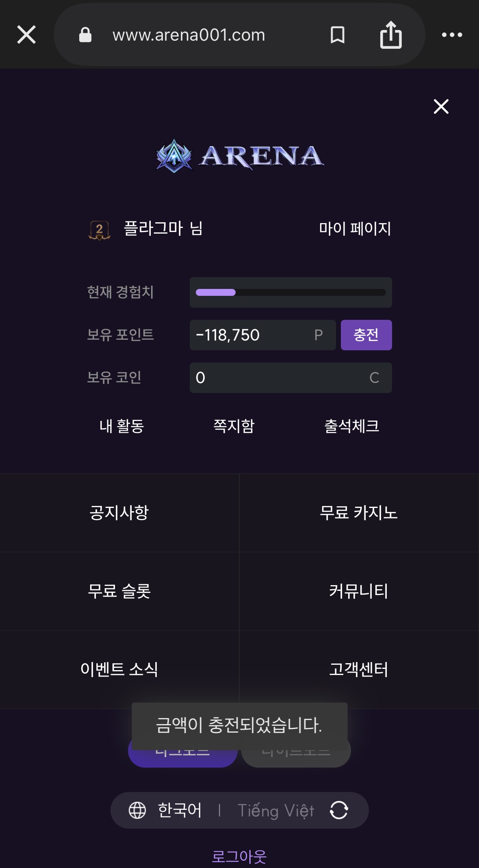Viewport: 479px width, 868px height.
Task: Select 무료 카지노 from the menu
Action: click(359, 512)
